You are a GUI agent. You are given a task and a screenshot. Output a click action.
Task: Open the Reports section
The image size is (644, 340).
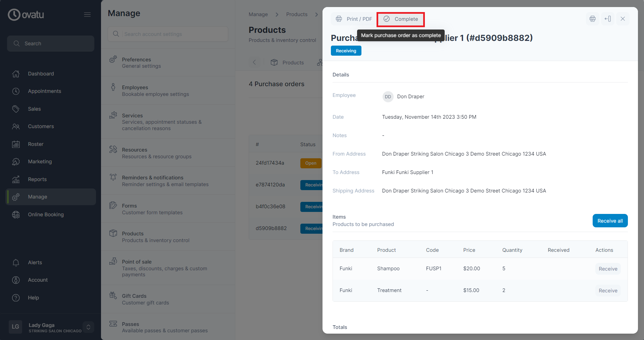[38, 179]
